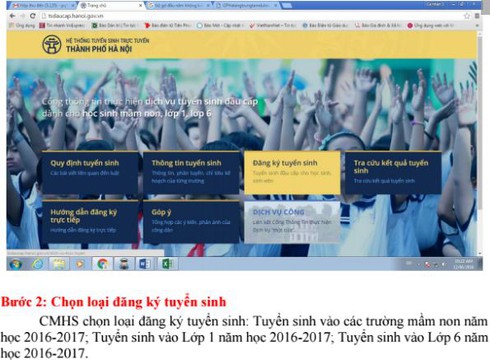The height and width of the screenshot is (360, 490).
Task: Open the Quy định tuyển sinh tile
Action: pos(90,173)
